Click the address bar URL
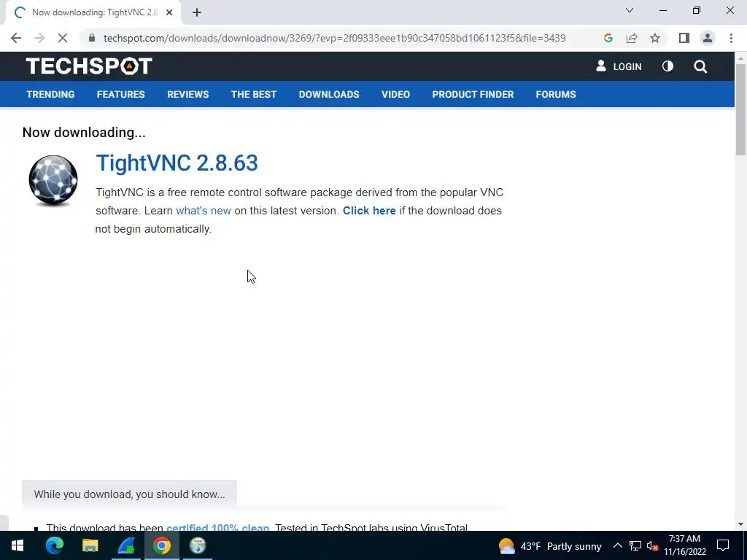The height and width of the screenshot is (560, 747). [334, 38]
